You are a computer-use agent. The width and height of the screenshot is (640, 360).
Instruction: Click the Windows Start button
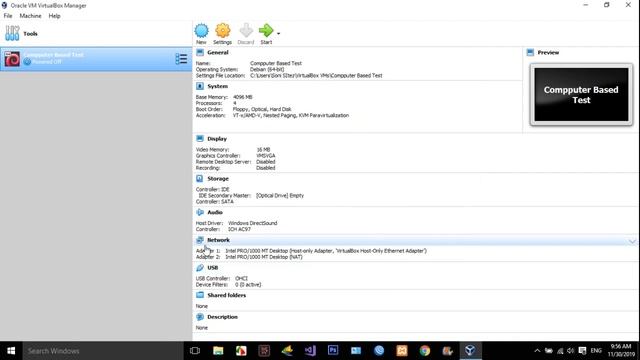click(x=11, y=351)
